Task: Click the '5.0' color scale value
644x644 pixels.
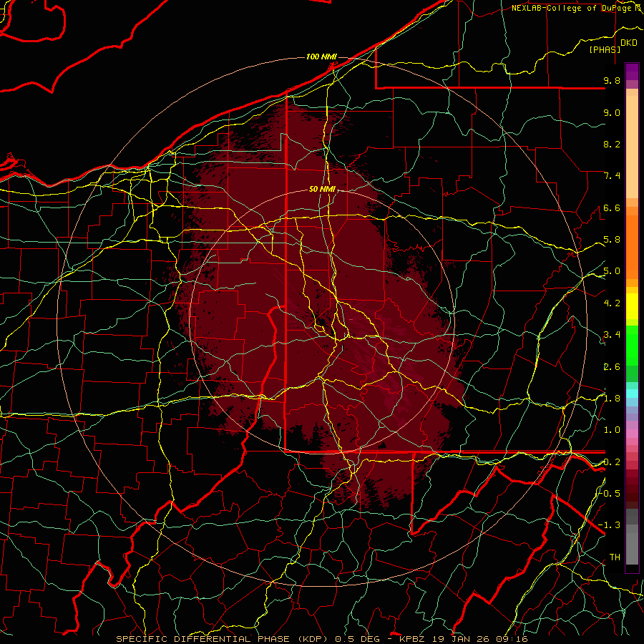Action: coord(612,271)
